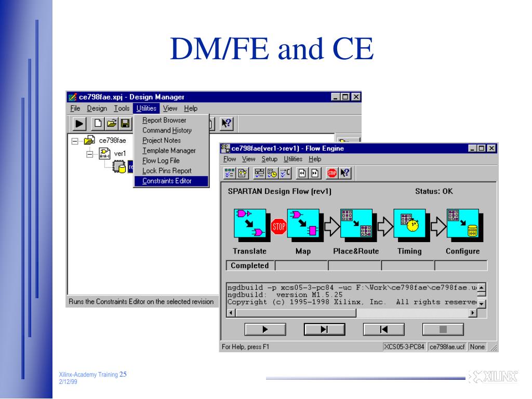
Task: Choose Flow Log File from Utilities menu
Action: (171, 161)
